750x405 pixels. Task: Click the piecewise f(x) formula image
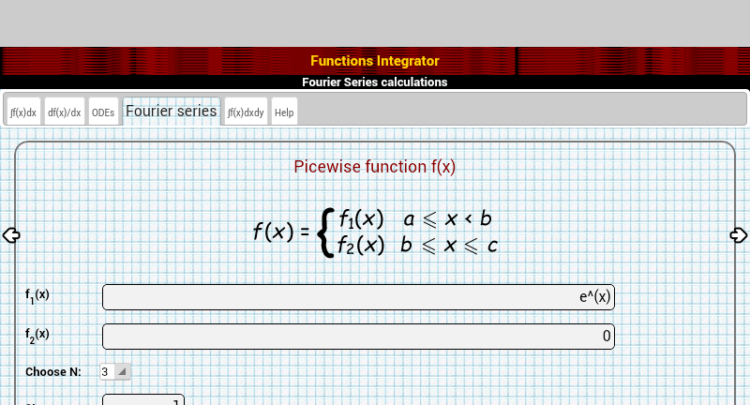[x=374, y=232]
